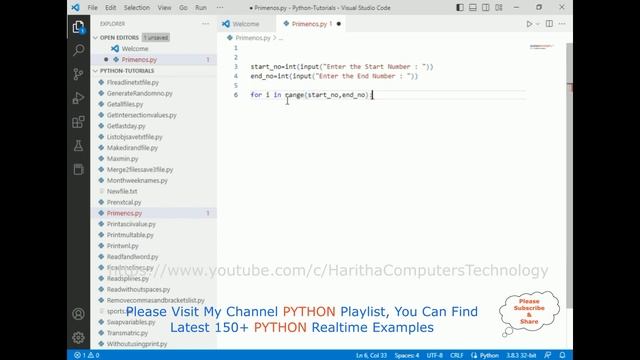Open Explorer Views and More Actions ellipsis

coord(205,24)
